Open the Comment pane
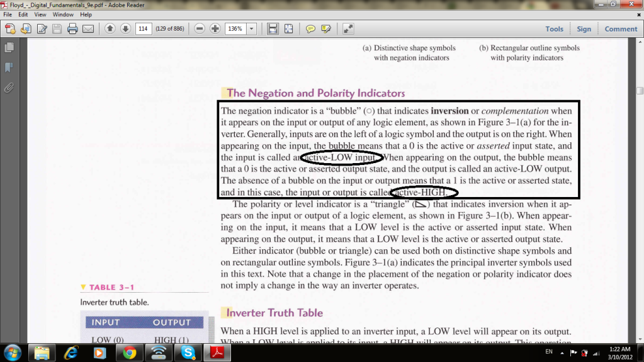Viewport: 644px width, 362px height. [621, 29]
